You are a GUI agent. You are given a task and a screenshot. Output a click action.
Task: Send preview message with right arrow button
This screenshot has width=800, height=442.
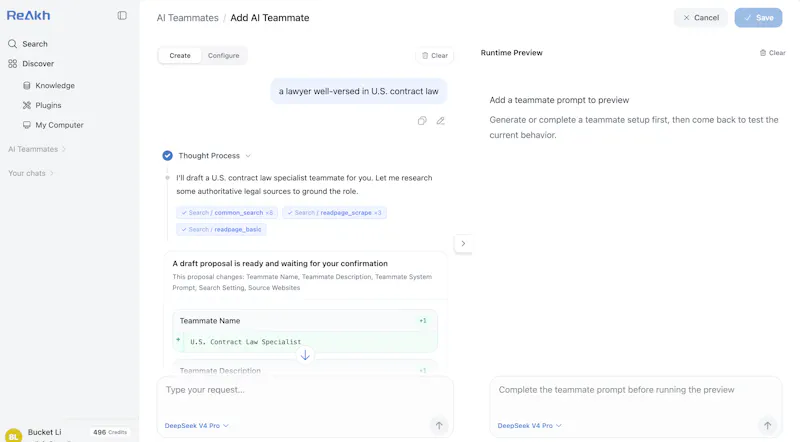coord(767,425)
